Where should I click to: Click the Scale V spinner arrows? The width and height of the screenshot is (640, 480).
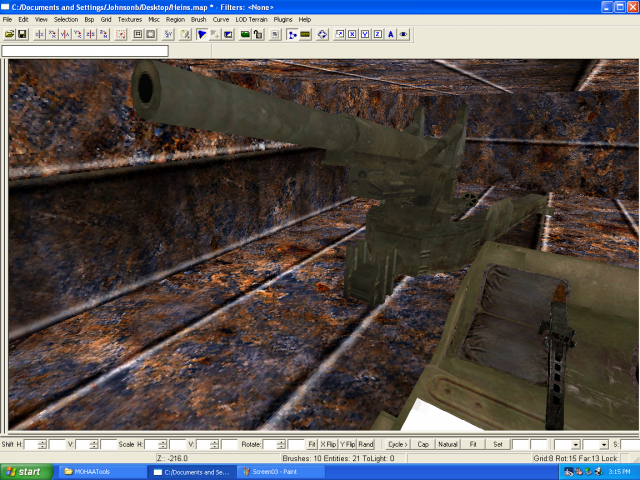tap(214, 444)
